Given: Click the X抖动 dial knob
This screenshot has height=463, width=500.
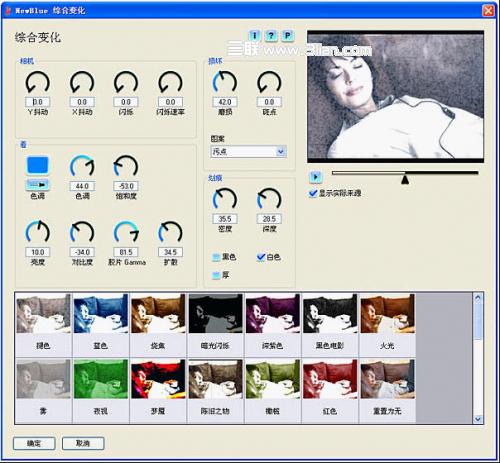Looking at the screenshot, I should point(82,82).
